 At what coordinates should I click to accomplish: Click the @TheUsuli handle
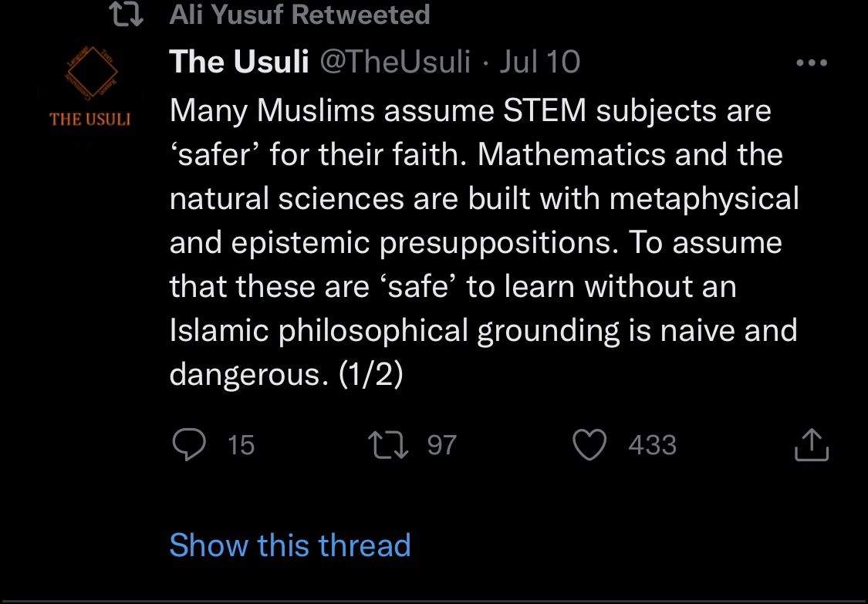point(394,62)
